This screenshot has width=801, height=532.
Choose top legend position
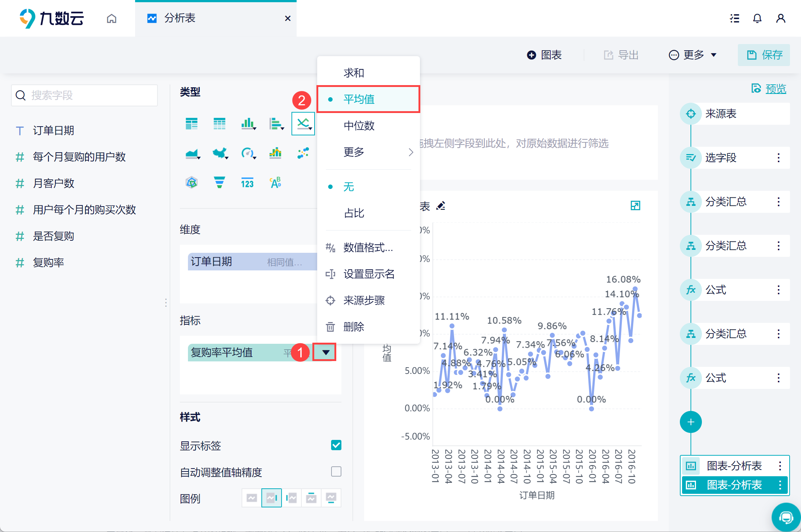click(x=311, y=498)
